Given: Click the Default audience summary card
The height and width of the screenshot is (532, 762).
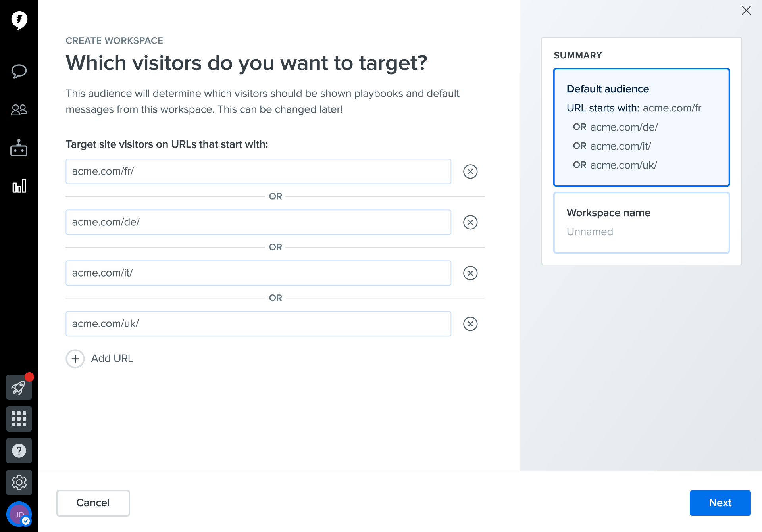Looking at the screenshot, I should tap(641, 127).
